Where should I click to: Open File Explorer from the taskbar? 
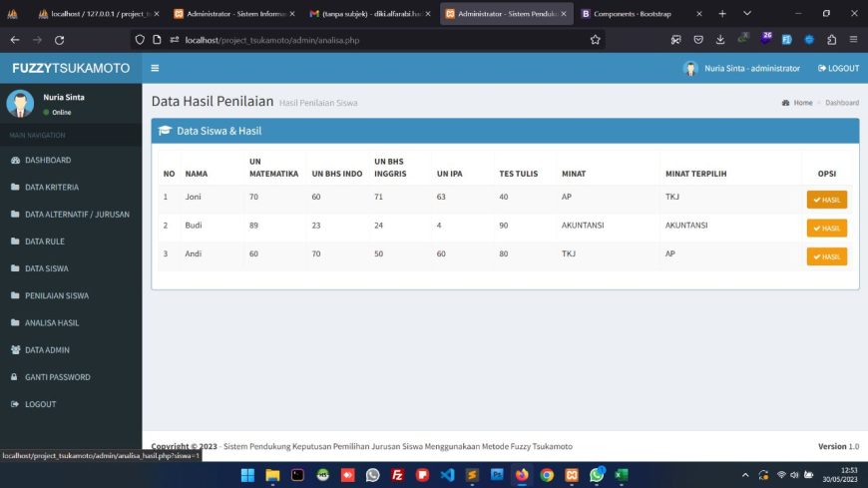pos(272,475)
